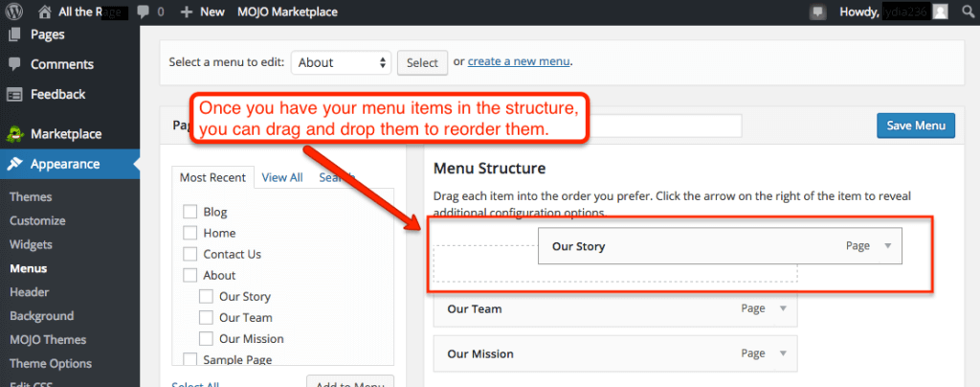Open the Menus submenu item
This screenshot has width=980, height=387.
coord(28,269)
